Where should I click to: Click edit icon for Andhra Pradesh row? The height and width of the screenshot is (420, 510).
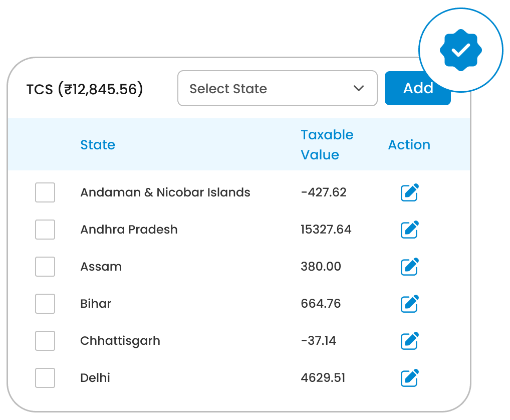[x=409, y=230]
